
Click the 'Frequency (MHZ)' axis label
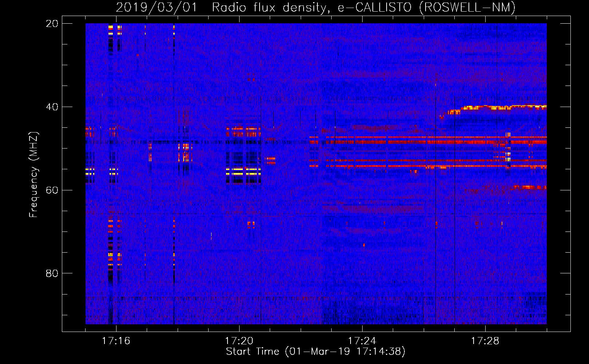(33, 175)
